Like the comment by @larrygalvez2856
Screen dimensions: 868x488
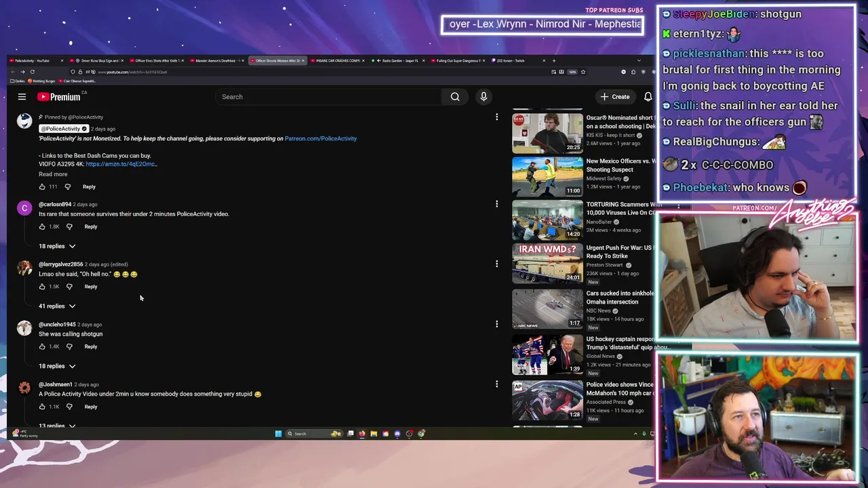point(42,287)
